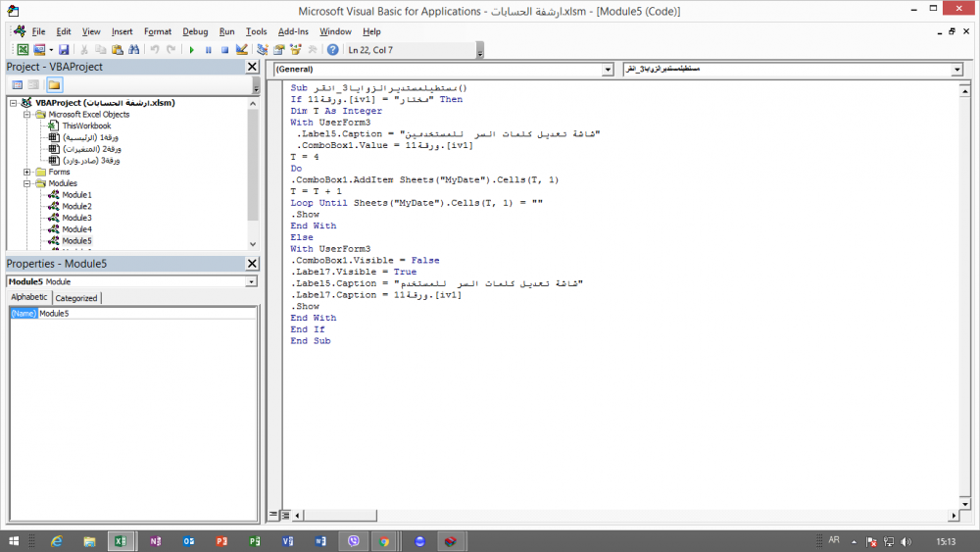Viewport: 980px width, 552px height.
Task: Click the volume icon in system tray
Action: (x=906, y=541)
